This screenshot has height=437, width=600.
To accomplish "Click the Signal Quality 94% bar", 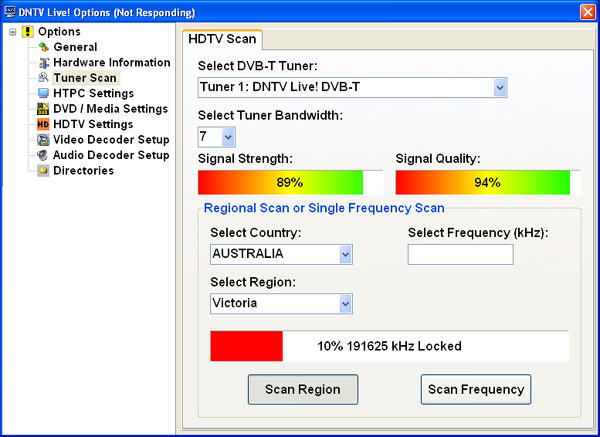I will (x=488, y=183).
